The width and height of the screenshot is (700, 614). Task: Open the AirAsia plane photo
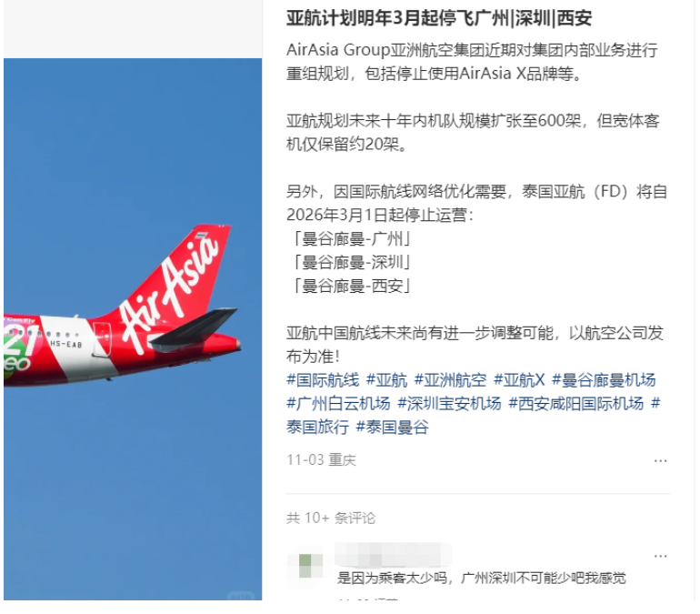[x=133, y=328]
